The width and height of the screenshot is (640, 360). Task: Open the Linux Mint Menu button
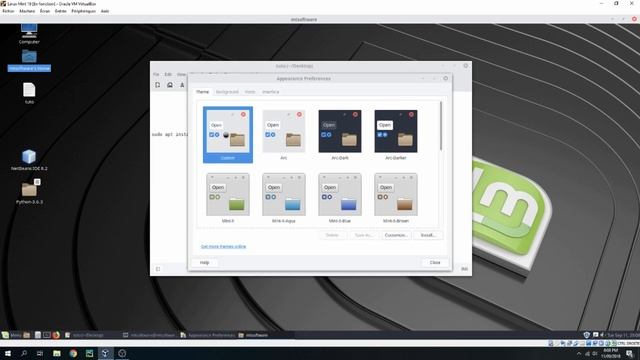click(x=11, y=335)
